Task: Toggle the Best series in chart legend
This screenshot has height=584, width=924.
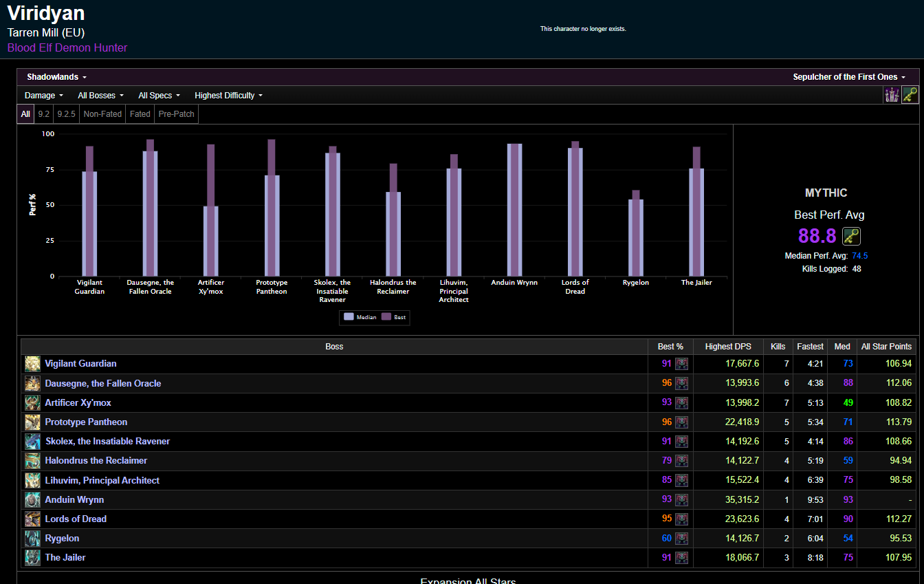Action: pyautogui.click(x=394, y=317)
